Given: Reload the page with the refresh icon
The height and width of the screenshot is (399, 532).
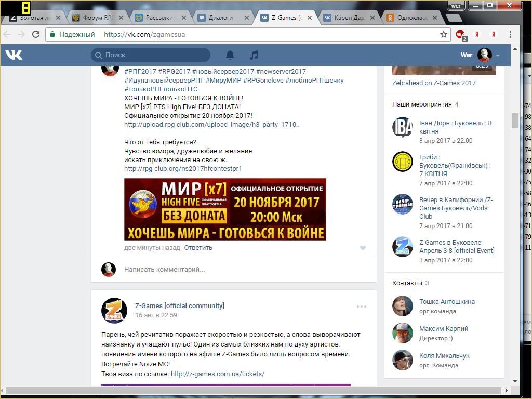Looking at the screenshot, I should tap(36, 34).
